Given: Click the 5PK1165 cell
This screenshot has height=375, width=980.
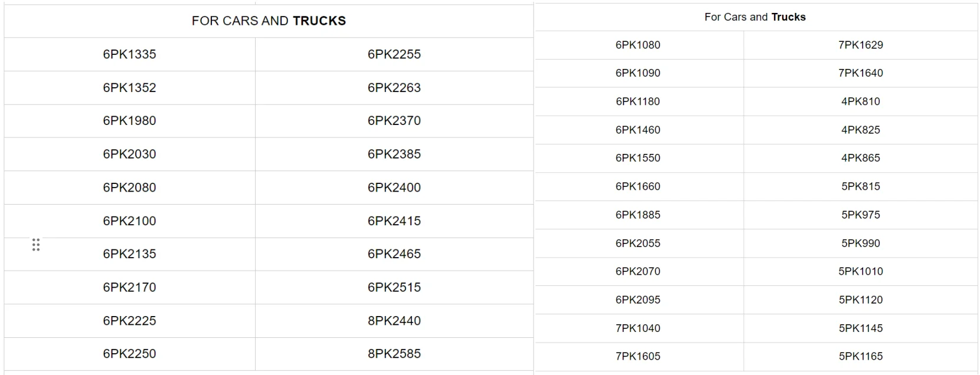Looking at the screenshot, I should click(861, 356).
